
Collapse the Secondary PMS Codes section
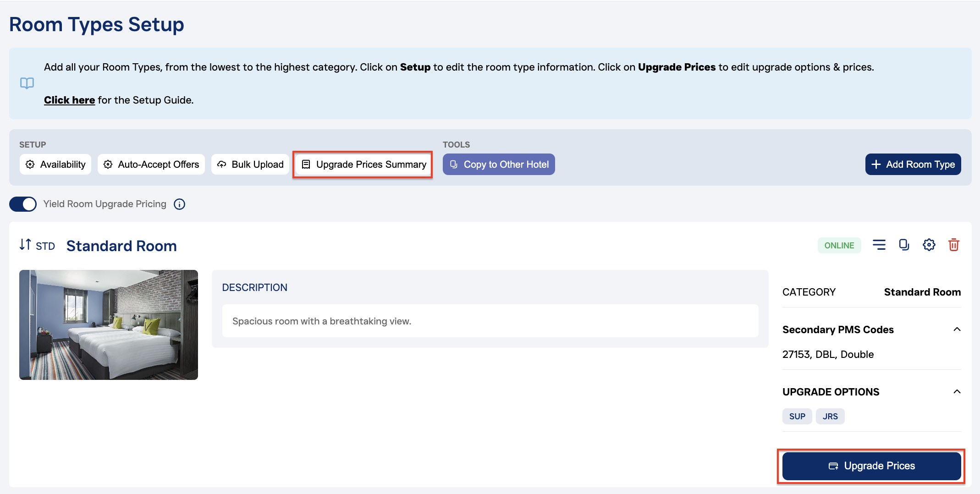tap(957, 329)
